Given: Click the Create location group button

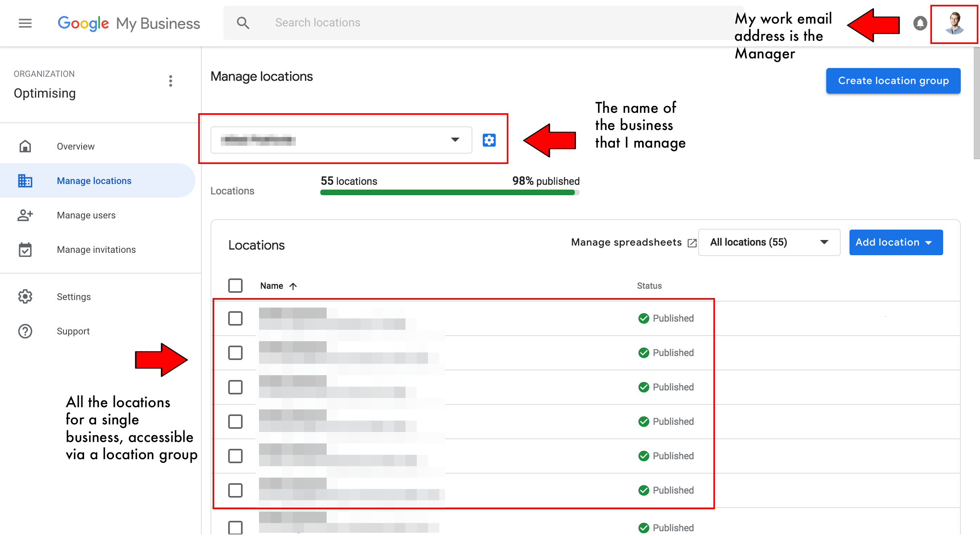Looking at the screenshot, I should [x=894, y=80].
